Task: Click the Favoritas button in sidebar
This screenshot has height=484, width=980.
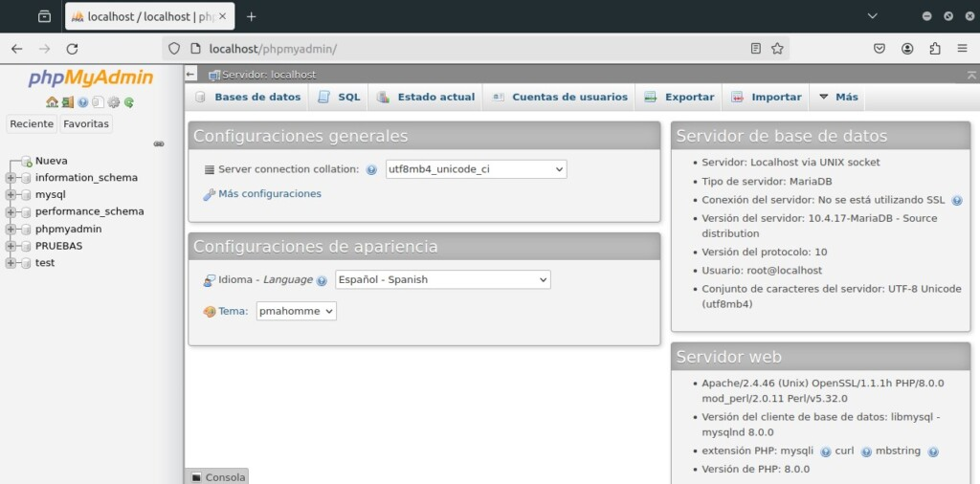Action: pyautogui.click(x=86, y=124)
